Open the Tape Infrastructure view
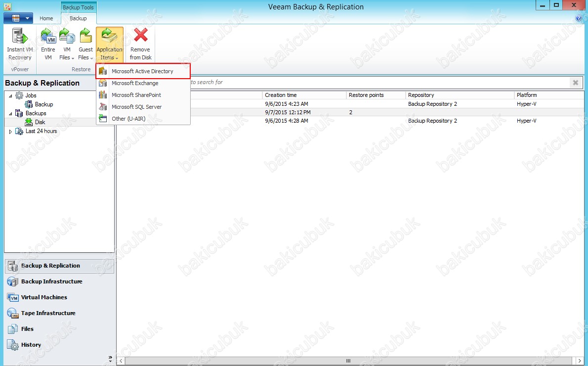Screen dimensions: 588x366 (x=59, y=313)
